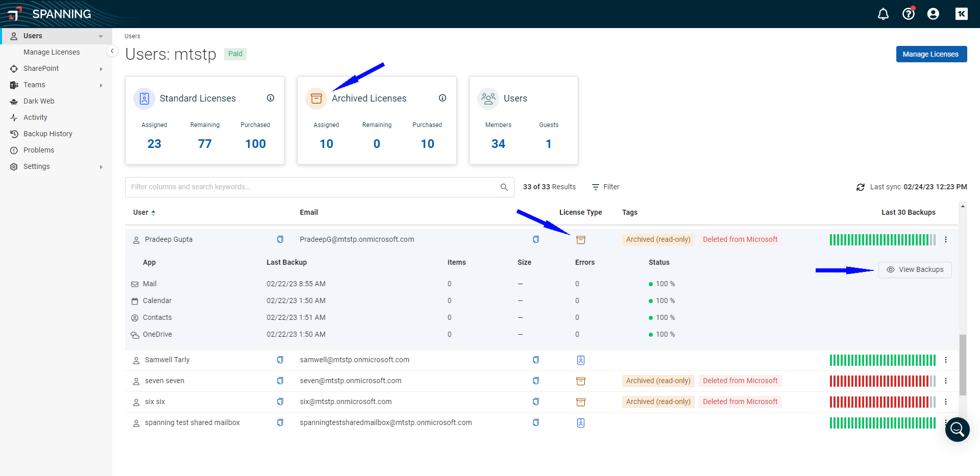980x476 pixels.
Task: Click the Email column header
Action: [x=309, y=212]
